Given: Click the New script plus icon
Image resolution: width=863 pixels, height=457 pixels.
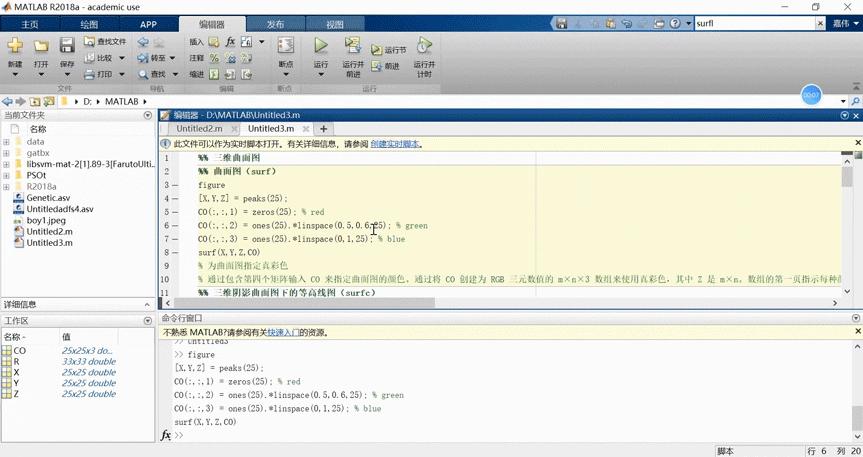Looking at the screenshot, I should [15, 46].
